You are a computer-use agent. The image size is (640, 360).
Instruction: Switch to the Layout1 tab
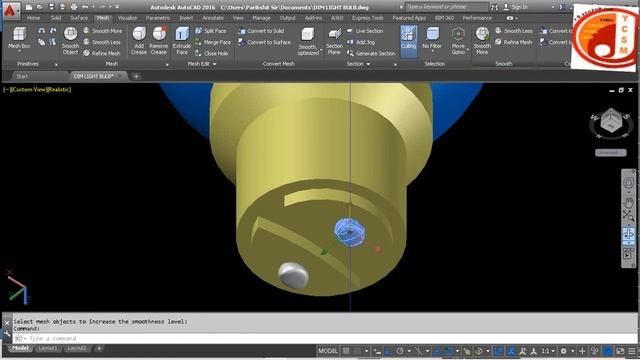pos(48,348)
